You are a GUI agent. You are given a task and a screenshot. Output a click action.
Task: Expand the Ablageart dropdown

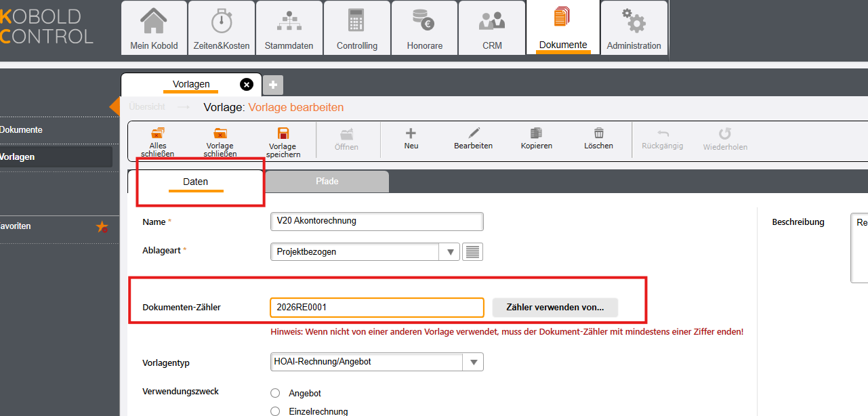[x=449, y=252]
